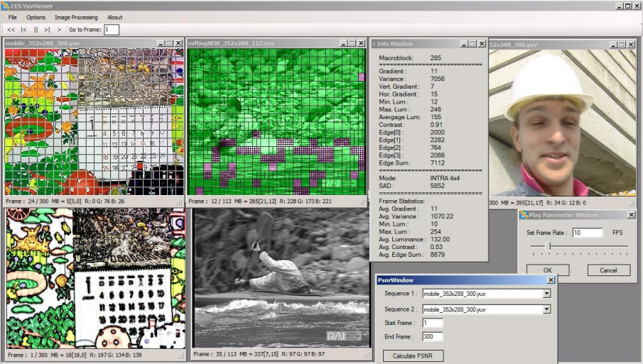Minimize the Info Window
The width and height of the screenshot is (643, 364).
click(464, 44)
